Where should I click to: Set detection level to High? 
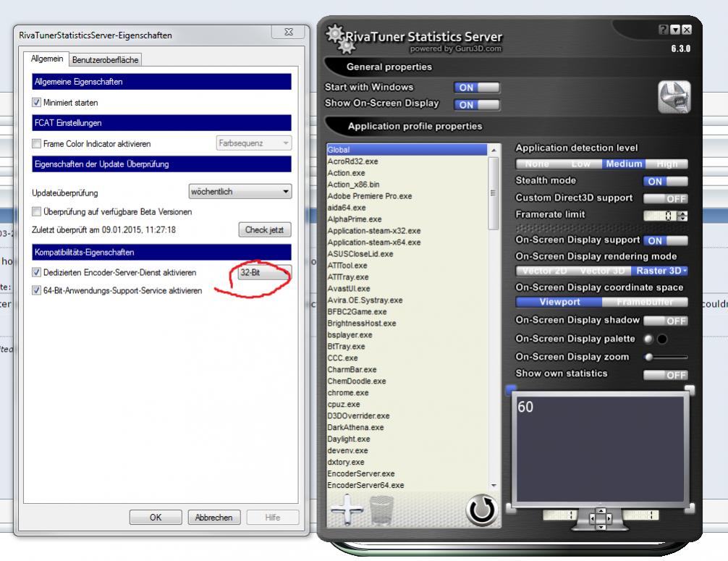click(x=666, y=164)
